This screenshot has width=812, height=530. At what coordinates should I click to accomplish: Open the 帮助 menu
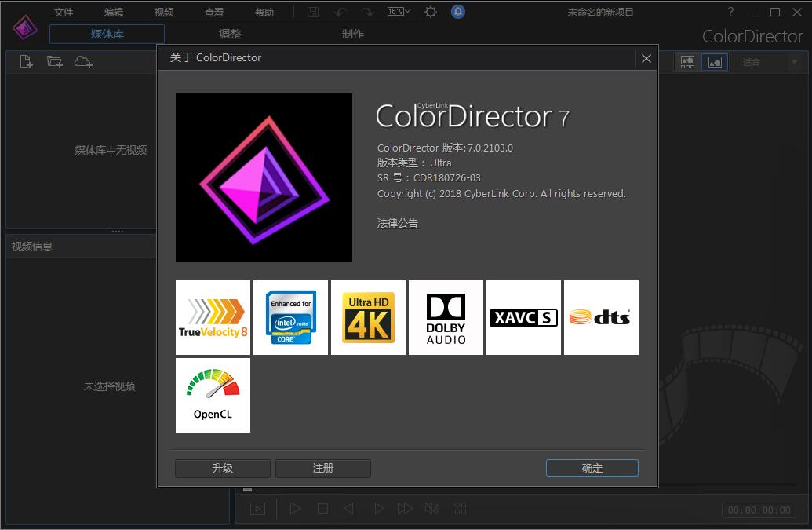pyautogui.click(x=264, y=12)
